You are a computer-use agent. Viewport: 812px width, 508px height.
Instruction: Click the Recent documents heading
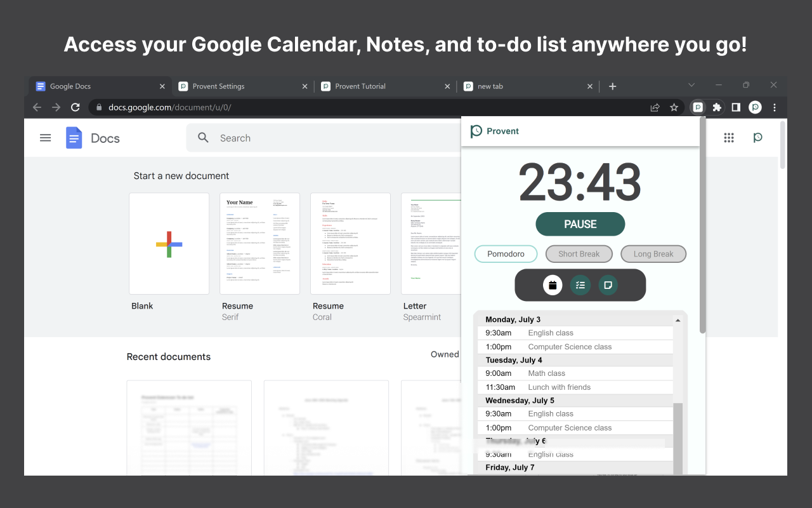[x=169, y=357]
